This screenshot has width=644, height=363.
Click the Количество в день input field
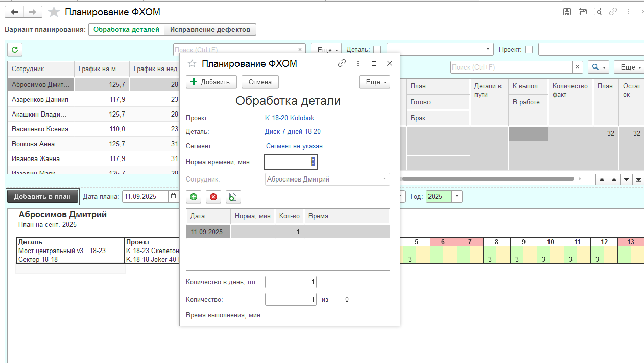click(x=291, y=282)
